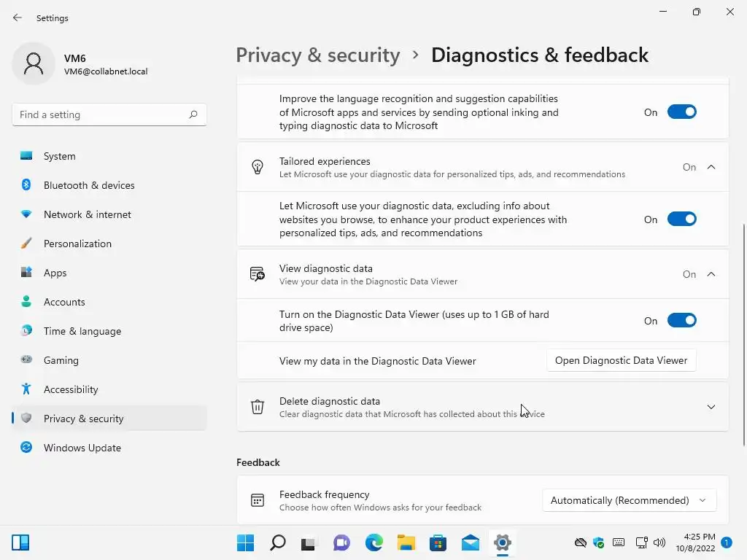Open File Explorer from the taskbar
747x560 pixels.
point(406,542)
